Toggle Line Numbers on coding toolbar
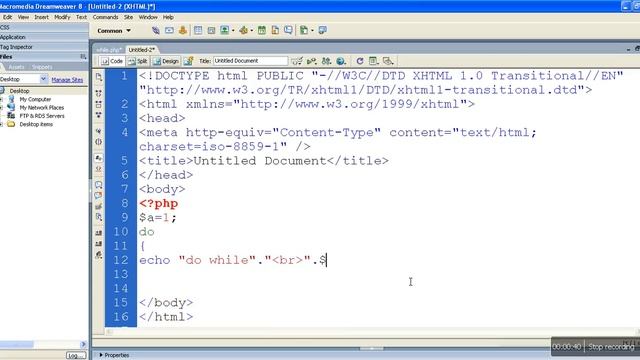 [x=99, y=158]
